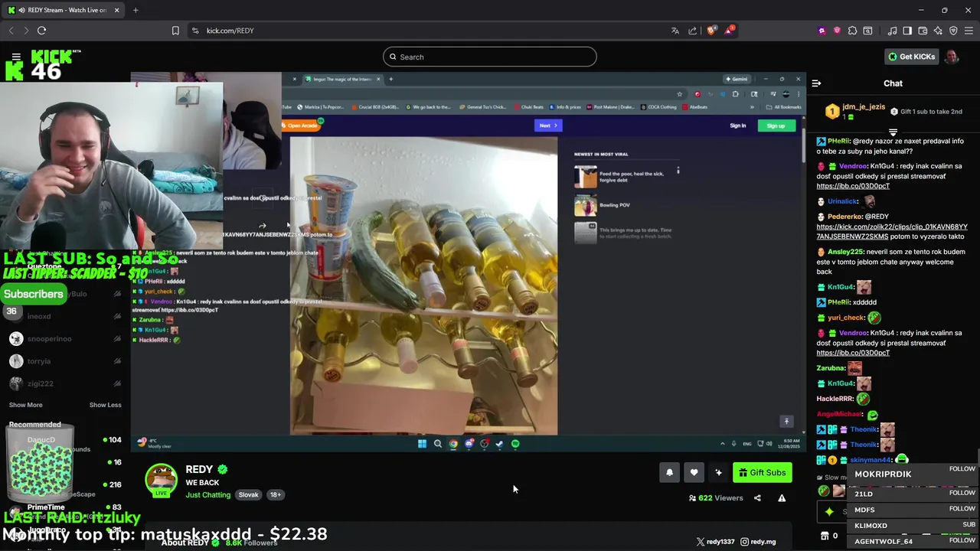
Task: Open the music playlist icon in browser toolbar
Action: [892, 31]
